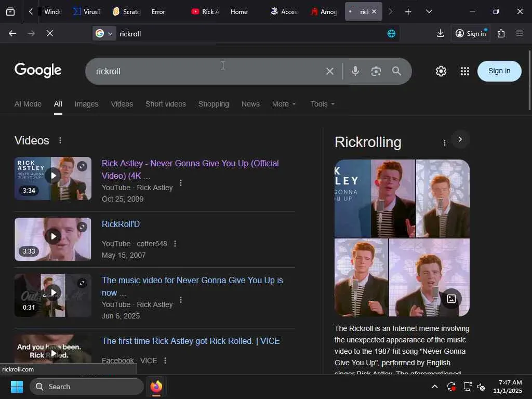This screenshot has height=399, width=532.
Task: Click the Google search input field
Action: coord(208,71)
